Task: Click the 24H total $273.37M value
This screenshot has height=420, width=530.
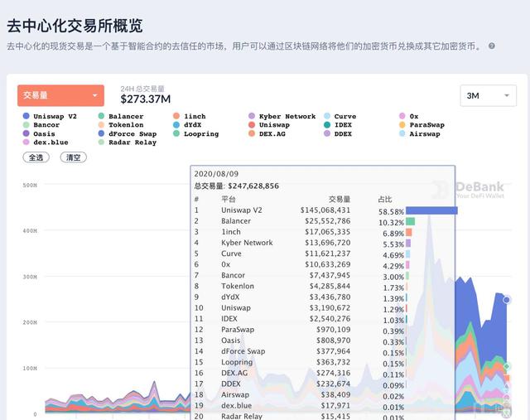Action: tap(146, 99)
